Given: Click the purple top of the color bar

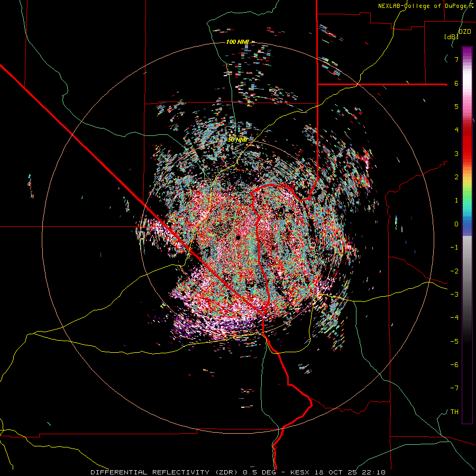Looking at the screenshot, I should pyautogui.click(x=467, y=52).
